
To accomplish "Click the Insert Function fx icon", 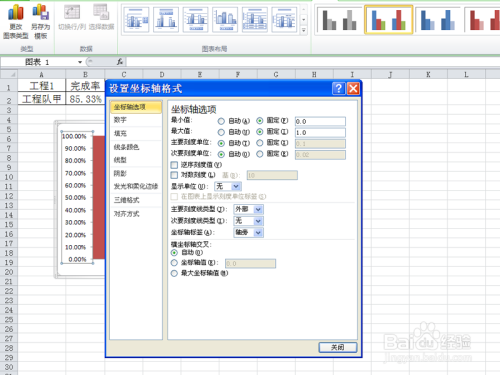I will click(120, 62).
